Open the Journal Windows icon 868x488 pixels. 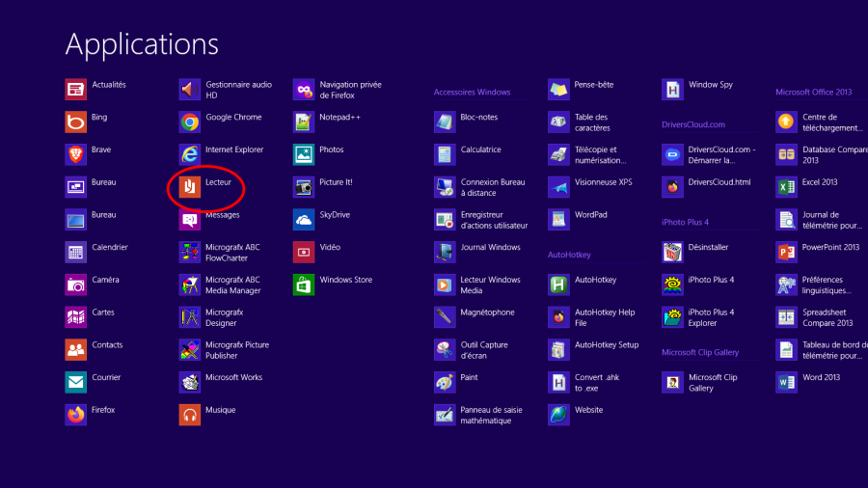(x=445, y=253)
